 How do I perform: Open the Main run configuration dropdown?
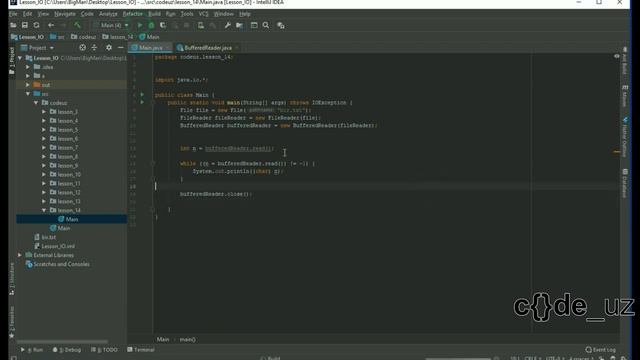[x=111, y=25]
